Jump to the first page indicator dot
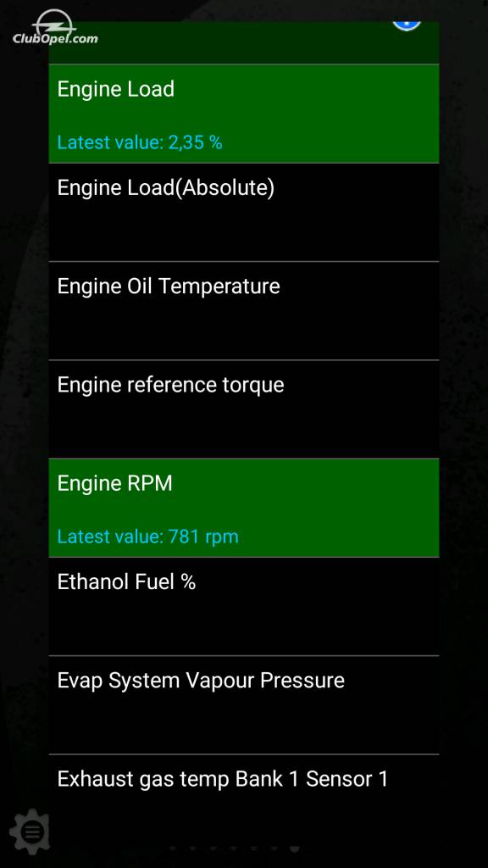The image size is (488, 868). (x=173, y=848)
